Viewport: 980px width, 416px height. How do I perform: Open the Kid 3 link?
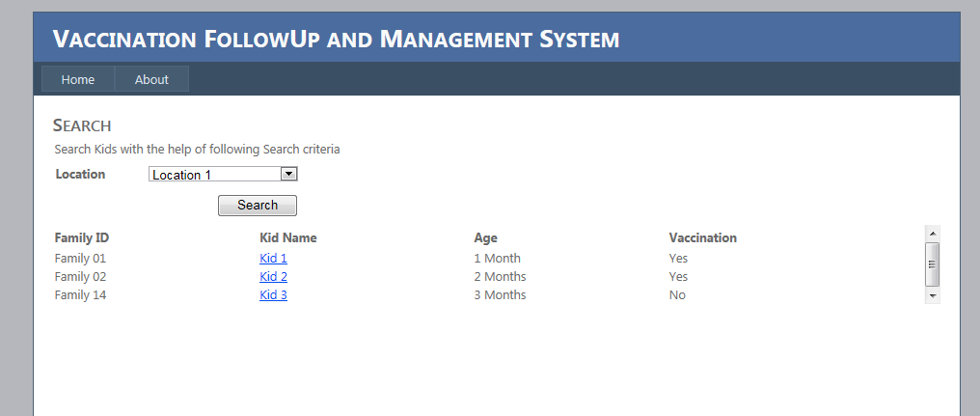[273, 294]
